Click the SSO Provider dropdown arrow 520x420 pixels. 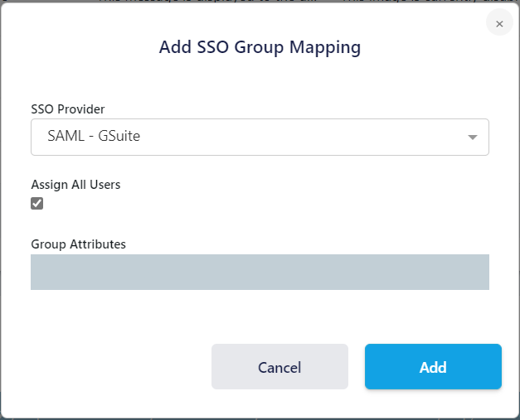(x=473, y=138)
